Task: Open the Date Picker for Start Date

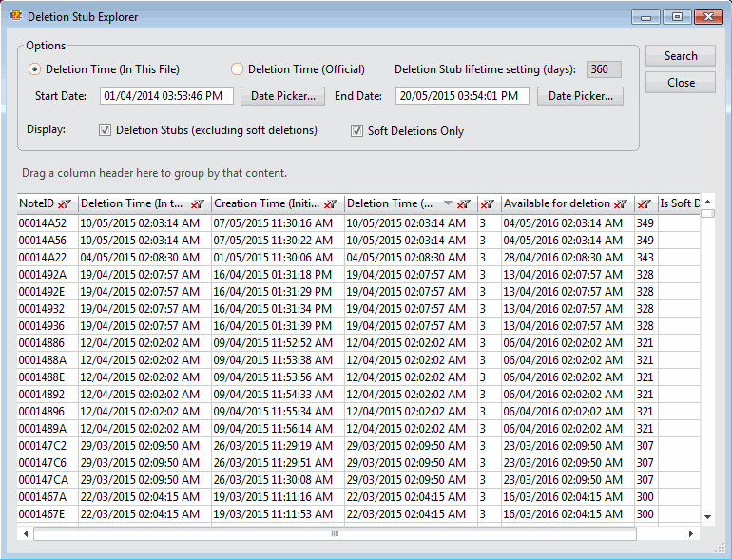Action: [x=283, y=96]
